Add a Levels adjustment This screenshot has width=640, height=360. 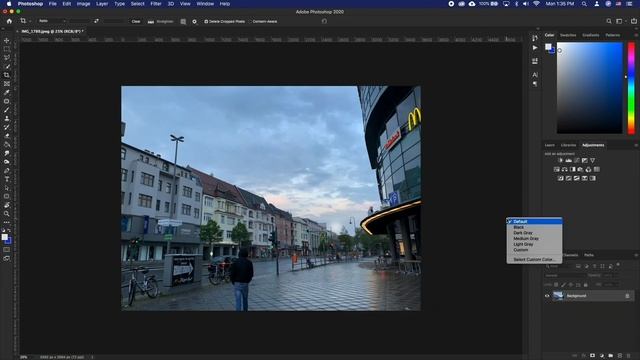(568, 160)
